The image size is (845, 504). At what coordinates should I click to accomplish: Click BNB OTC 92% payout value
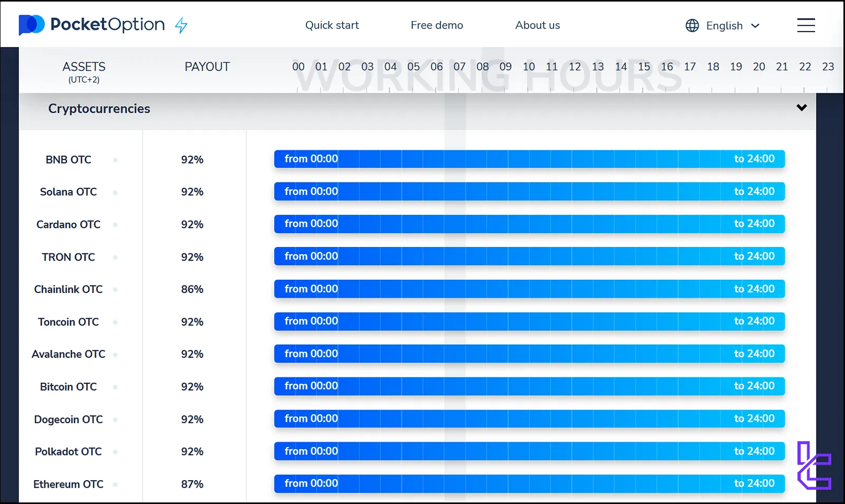[192, 159]
